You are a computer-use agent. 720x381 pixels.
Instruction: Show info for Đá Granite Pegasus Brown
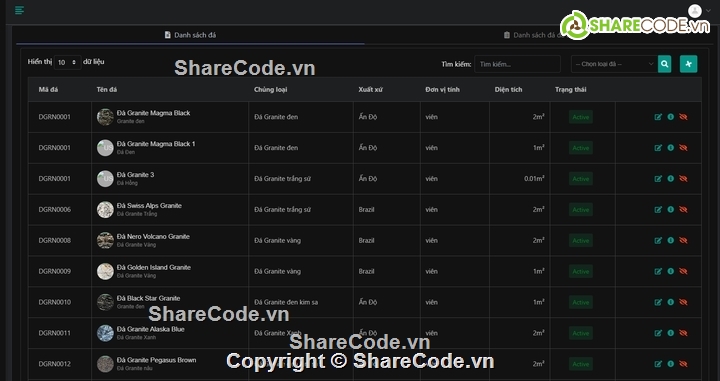pyautogui.click(x=670, y=364)
